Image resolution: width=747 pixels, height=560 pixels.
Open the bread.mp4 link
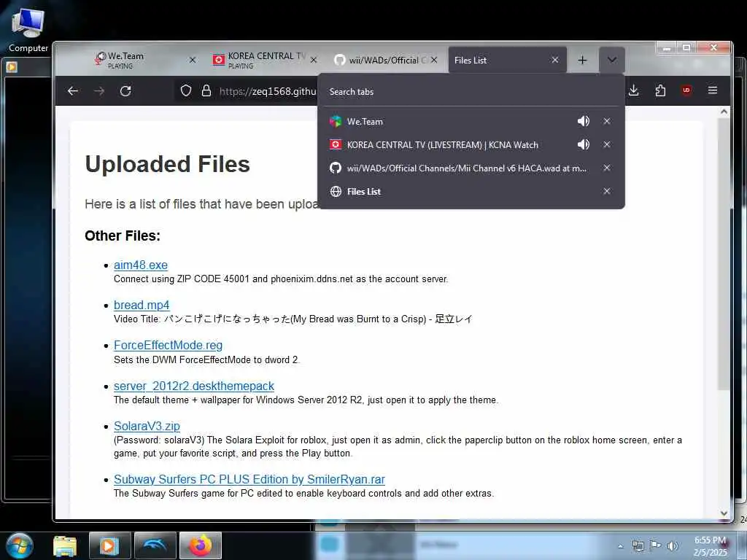142,305
